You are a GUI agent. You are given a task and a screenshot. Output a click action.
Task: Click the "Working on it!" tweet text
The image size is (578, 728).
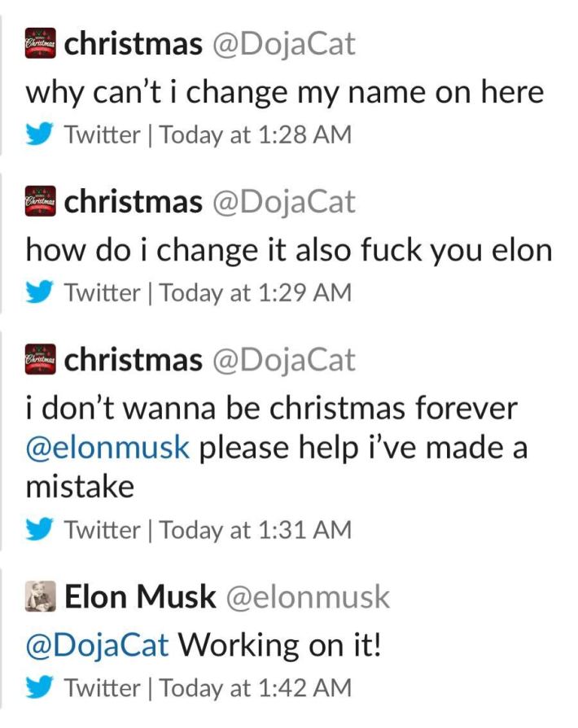click(279, 645)
